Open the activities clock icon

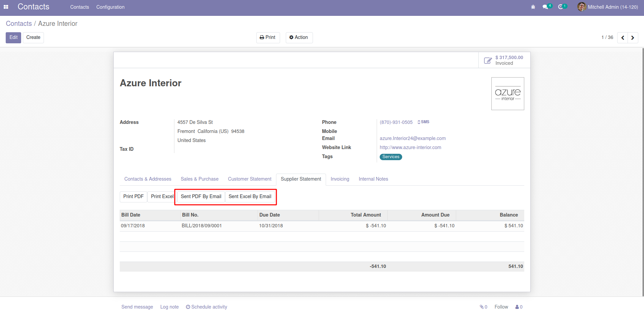(x=560, y=7)
